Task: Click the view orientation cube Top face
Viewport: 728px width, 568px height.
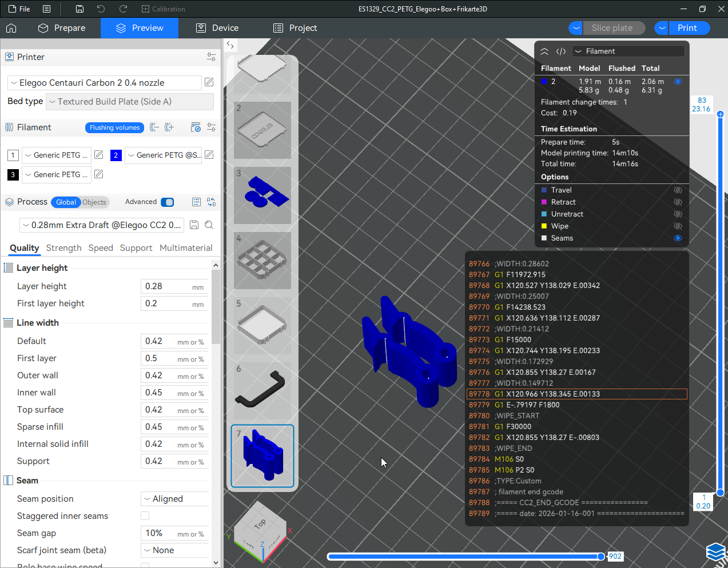Action: tap(260, 523)
